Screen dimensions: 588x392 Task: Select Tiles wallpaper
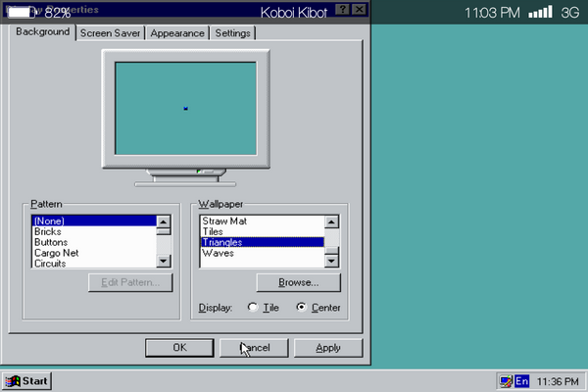pos(262,231)
